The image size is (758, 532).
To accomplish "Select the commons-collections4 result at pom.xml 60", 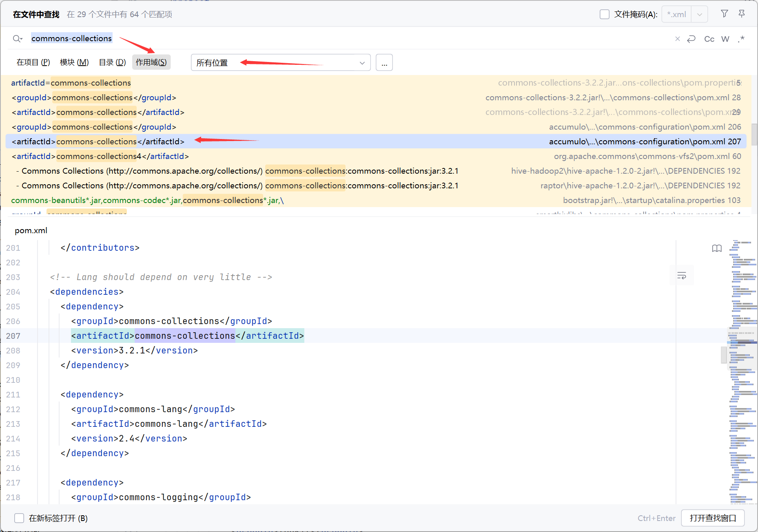I will tap(376, 156).
